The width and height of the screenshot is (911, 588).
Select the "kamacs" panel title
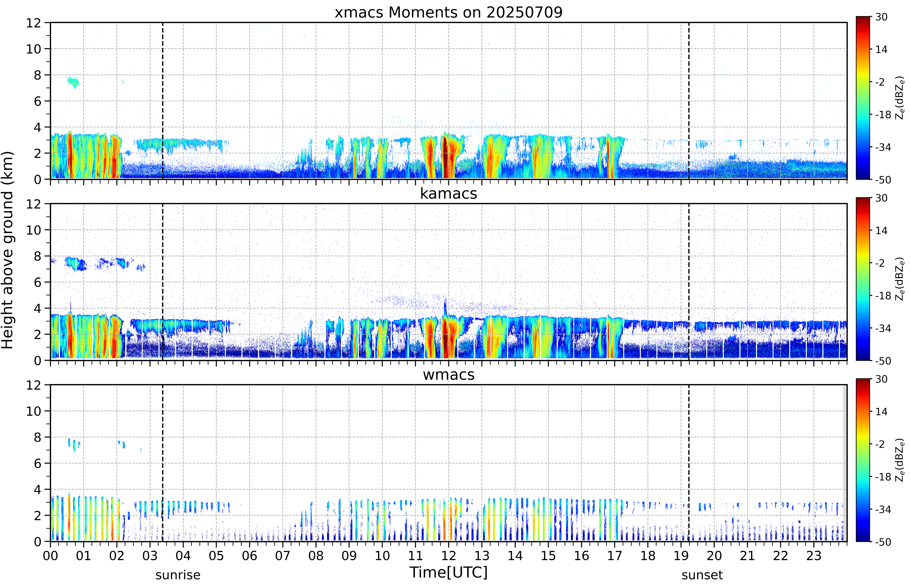(448, 194)
